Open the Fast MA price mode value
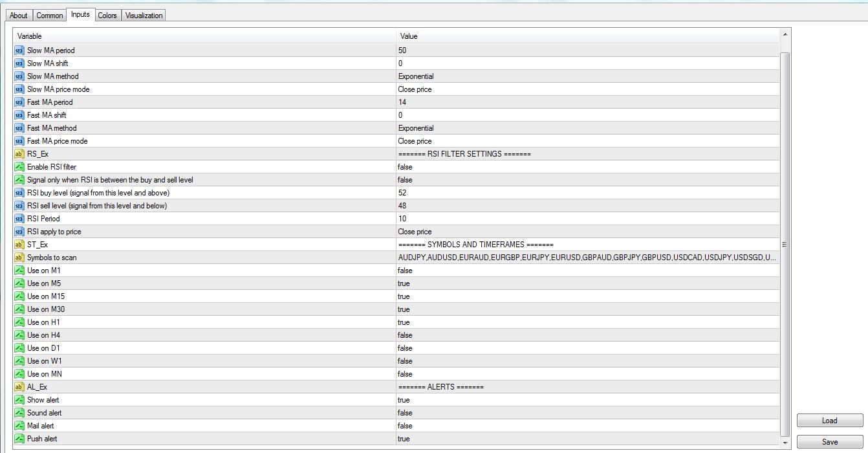Viewport: 868px width, 453px height. click(588, 141)
